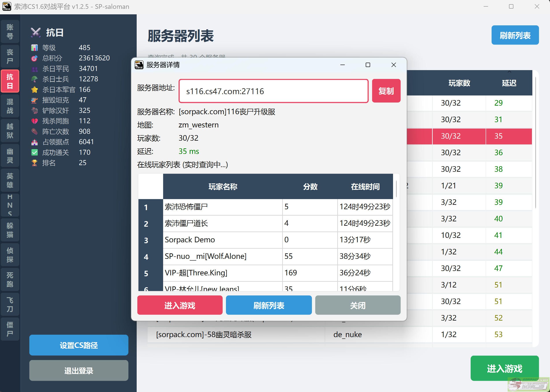This screenshot has width=550, height=392.
Task: Click the crossed swords 抗日 icon
Action: click(36, 33)
